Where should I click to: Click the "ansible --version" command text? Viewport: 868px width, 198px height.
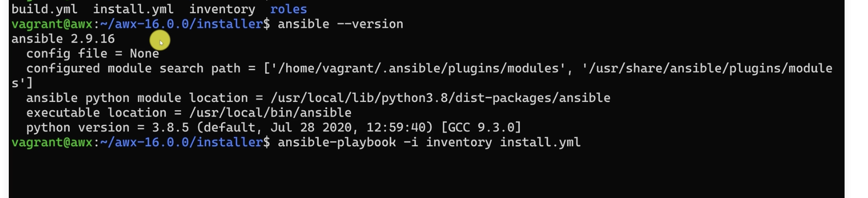point(340,24)
